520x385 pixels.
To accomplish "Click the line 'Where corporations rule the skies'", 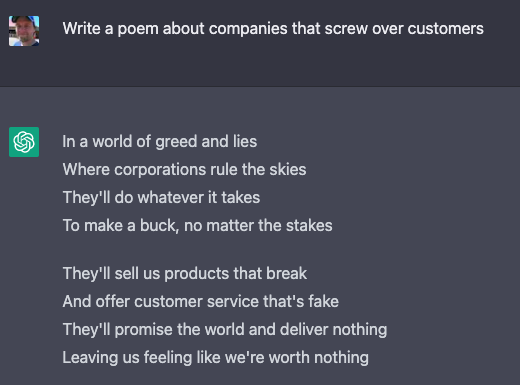I will point(184,169).
